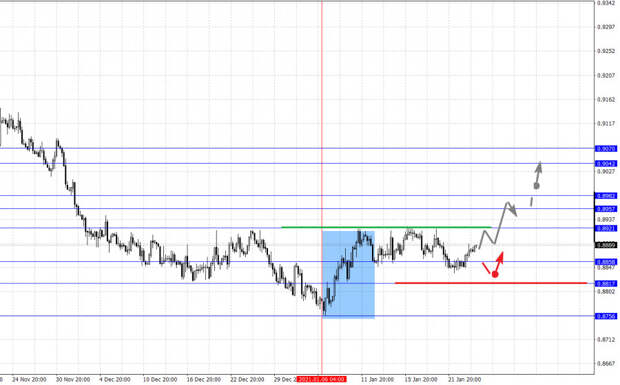Click the 24 Nov 20:00 date label
Viewport: 620px width, 385px height.
29,379
